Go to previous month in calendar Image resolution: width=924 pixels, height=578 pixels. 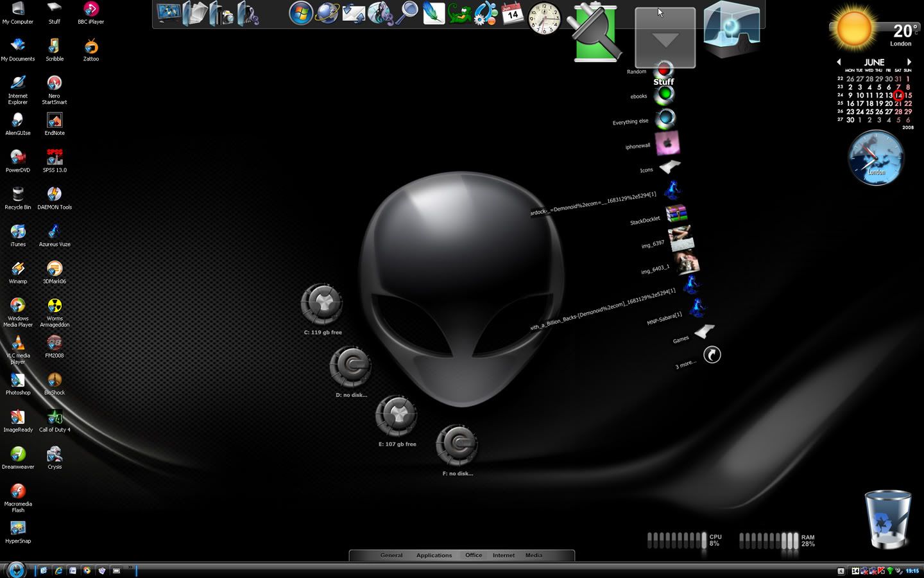coord(839,62)
